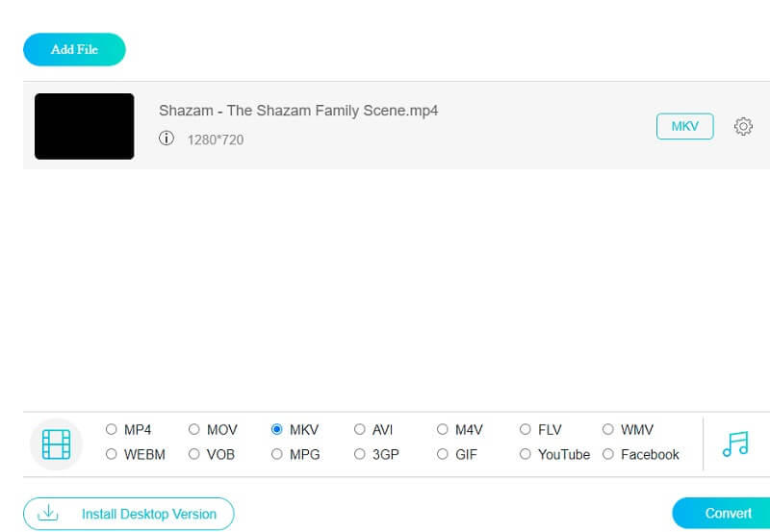Image resolution: width=770 pixels, height=532 pixels.
Task: Choose GIF as the output format
Action: [x=443, y=454]
